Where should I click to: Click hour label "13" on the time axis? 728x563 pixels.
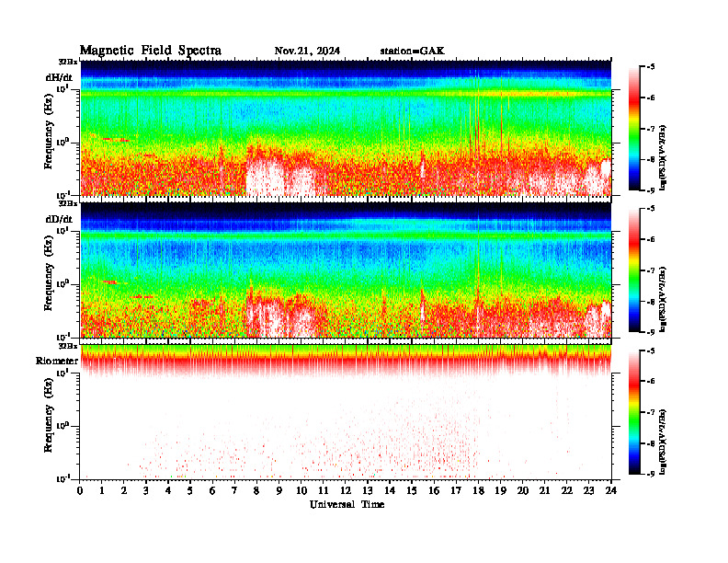(x=368, y=491)
